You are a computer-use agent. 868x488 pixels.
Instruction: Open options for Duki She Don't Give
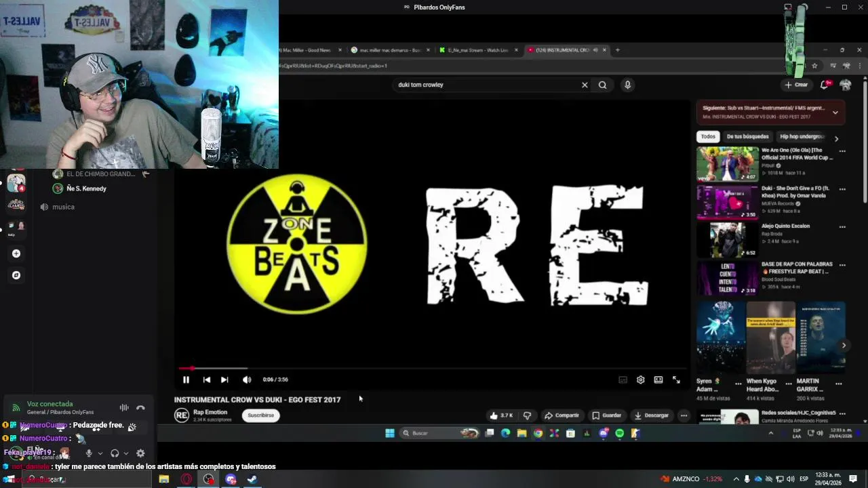pos(842,189)
